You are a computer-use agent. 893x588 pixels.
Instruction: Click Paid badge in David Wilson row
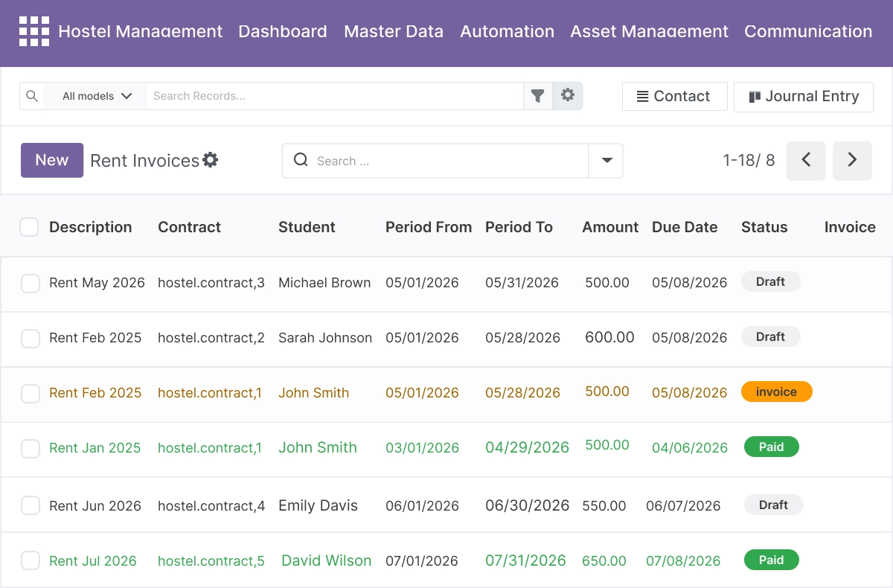point(771,560)
